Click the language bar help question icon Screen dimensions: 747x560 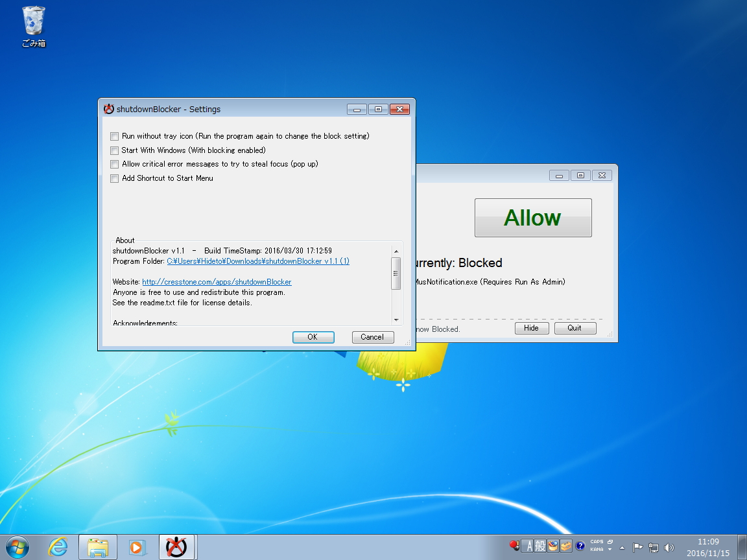(580, 546)
